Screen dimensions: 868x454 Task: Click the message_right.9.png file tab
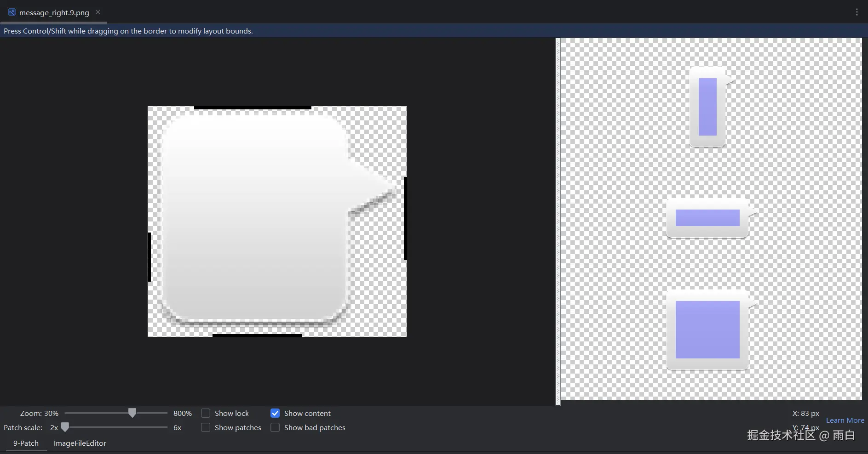click(53, 12)
